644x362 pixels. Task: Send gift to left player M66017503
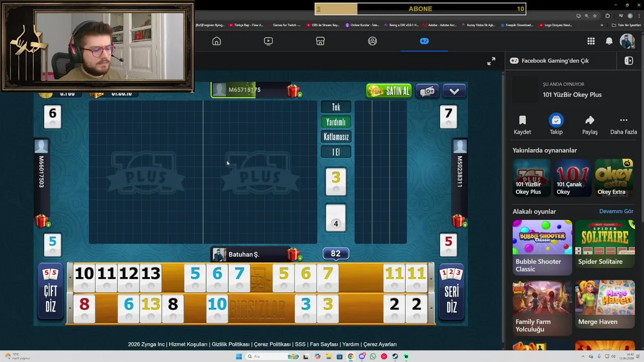tap(42, 221)
